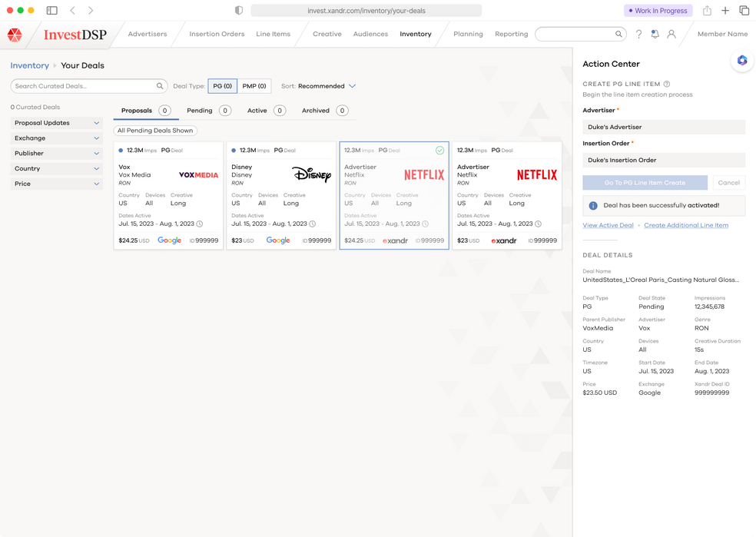The height and width of the screenshot is (537, 756).
Task: Click the Google logo on the Vox card
Action: click(x=169, y=240)
